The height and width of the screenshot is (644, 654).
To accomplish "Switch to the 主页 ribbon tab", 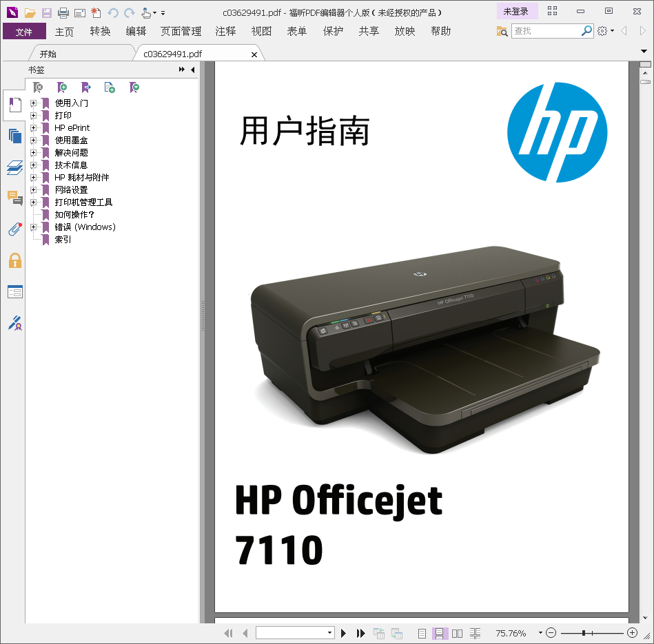I will point(64,31).
